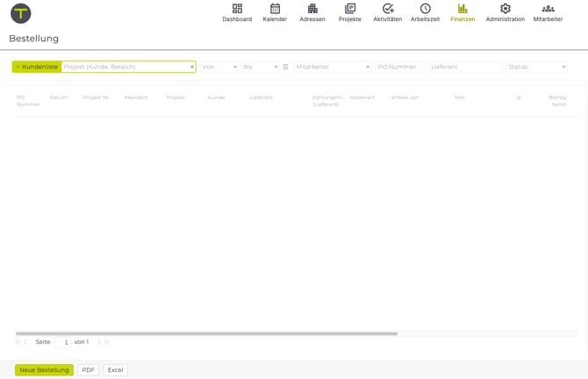This screenshot has height=379, width=588.
Task: Click the Excel export button
Action: 115,370
